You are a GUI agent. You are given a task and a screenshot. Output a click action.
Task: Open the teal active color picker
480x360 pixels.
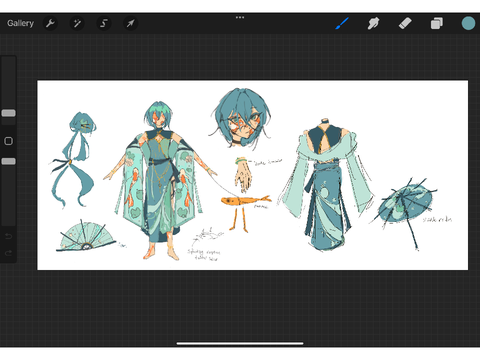pyautogui.click(x=468, y=23)
